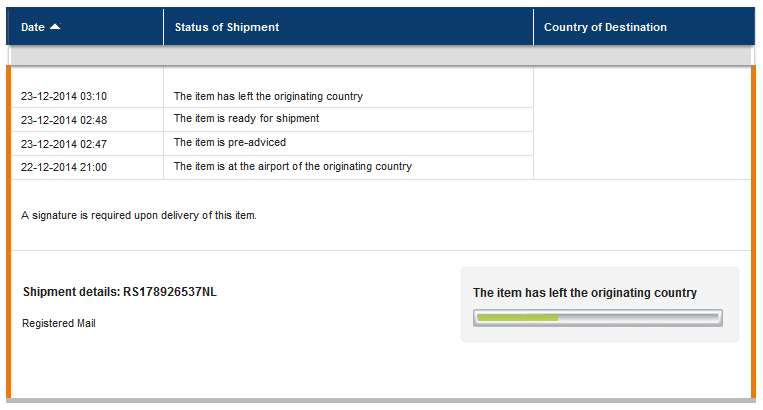Click the bold progress status heading
The width and height of the screenshot is (763, 410).
point(585,293)
